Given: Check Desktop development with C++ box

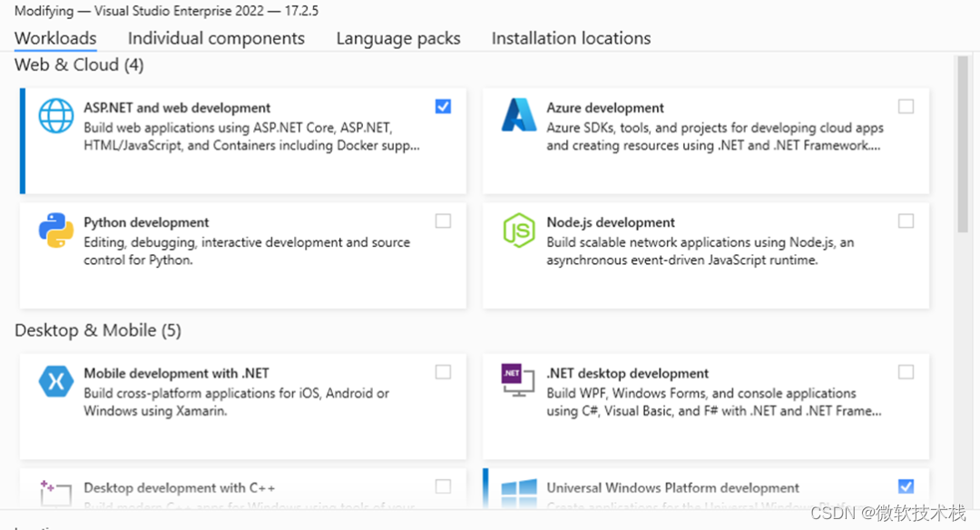Looking at the screenshot, I should [x=443, y=486].
